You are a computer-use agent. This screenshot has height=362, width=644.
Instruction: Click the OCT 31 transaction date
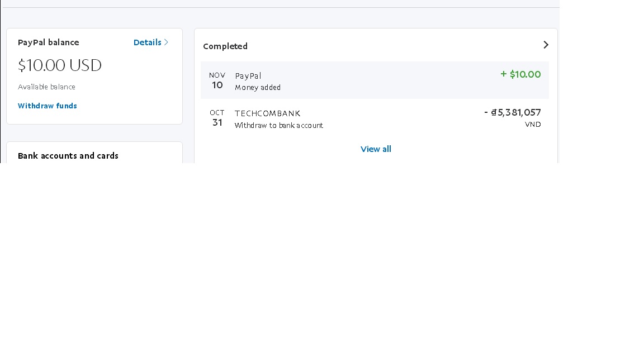tap(217, 118)
